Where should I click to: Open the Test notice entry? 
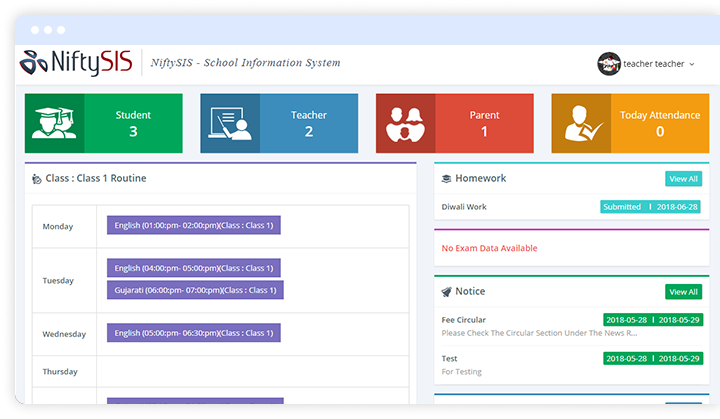point(449,358)
